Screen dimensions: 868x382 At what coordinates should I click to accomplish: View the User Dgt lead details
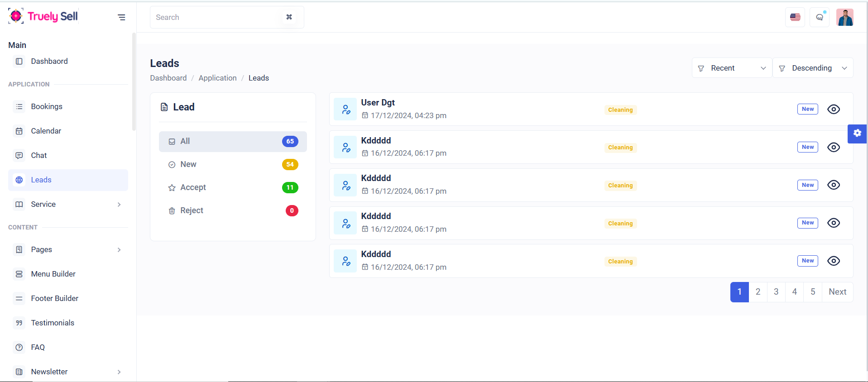pos(833,110)
